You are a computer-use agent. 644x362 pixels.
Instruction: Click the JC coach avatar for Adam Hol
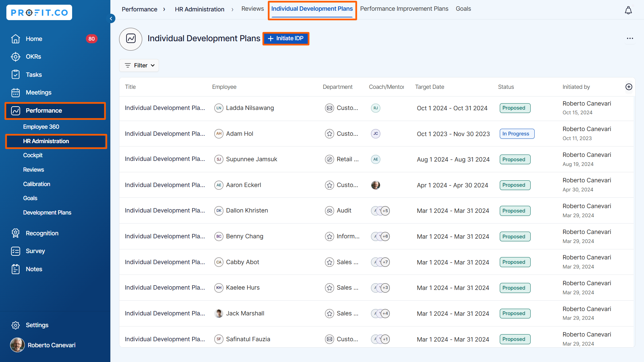(x=376, y=133)
